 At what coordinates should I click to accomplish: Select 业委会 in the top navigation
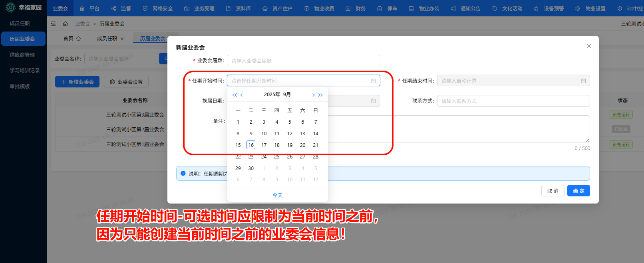coord(60,8)
